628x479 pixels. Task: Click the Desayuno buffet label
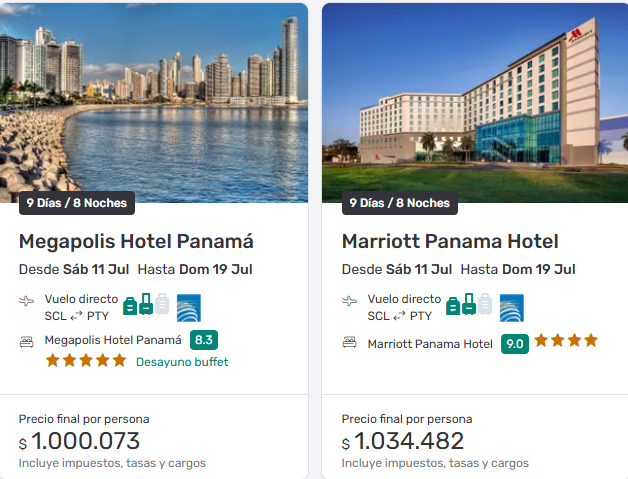coord(182,362)
